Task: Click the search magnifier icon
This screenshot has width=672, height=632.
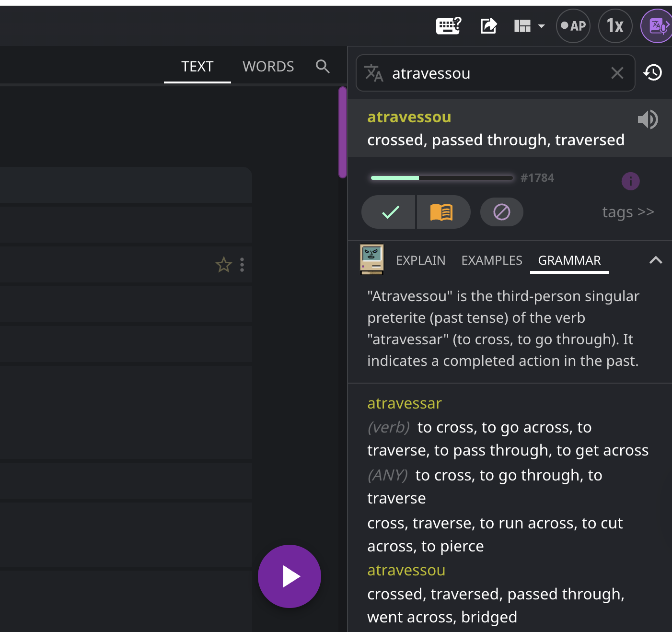Action: tap(323, 67)
